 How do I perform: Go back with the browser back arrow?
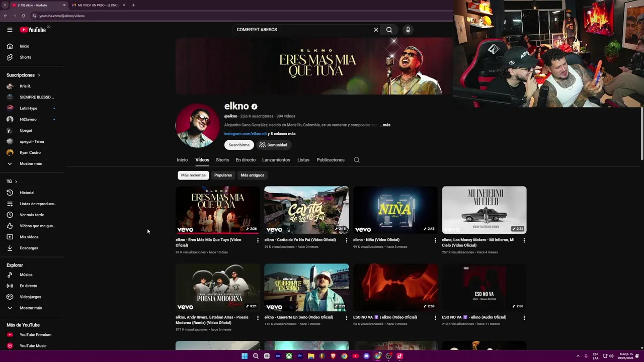click(6, 16)
